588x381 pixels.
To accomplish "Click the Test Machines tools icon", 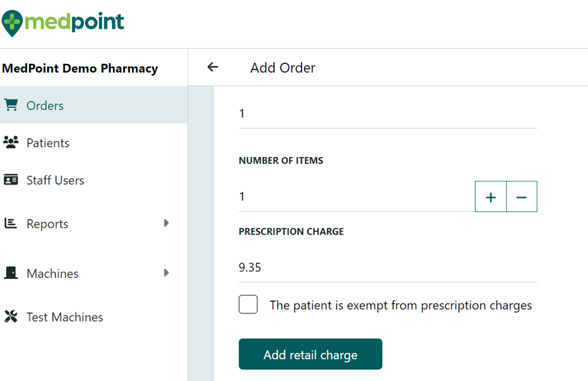I will tap(11, 317).
